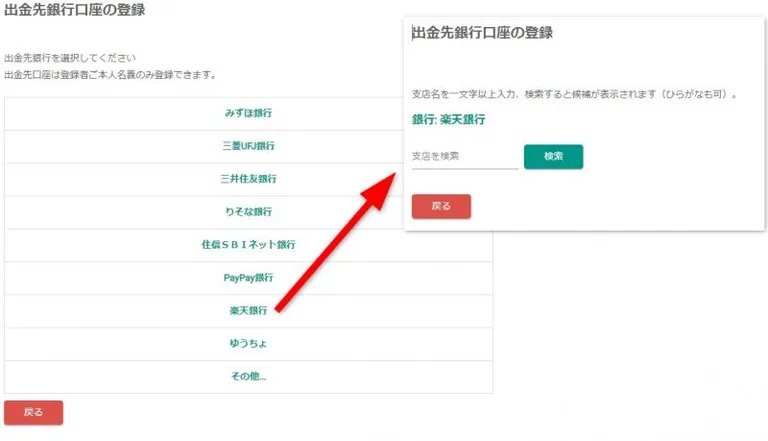Select ゆうちょ bank option
Screen dimensions: 768x441
248,343
